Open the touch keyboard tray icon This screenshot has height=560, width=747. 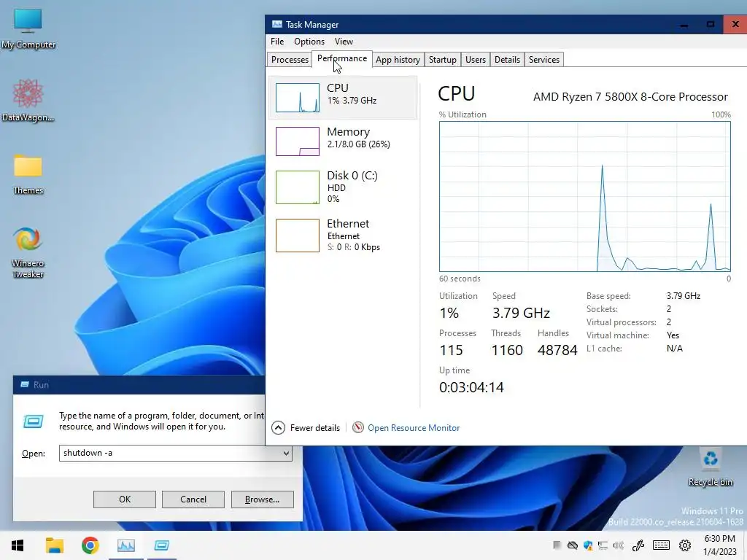pyautogui.click(x=661, y=545)
